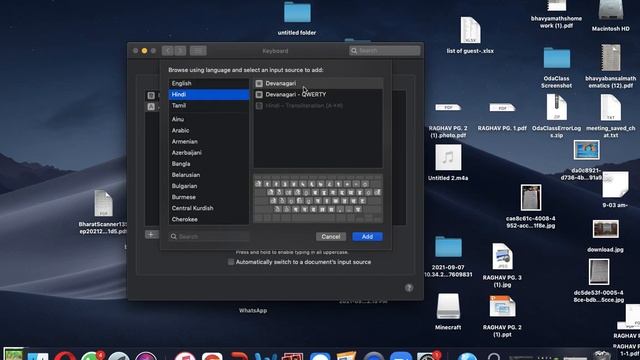This screenshot has width=640, height=360.
Task: Show all preferences grid button
Action: pyautogui.click(x=198, y=51)
